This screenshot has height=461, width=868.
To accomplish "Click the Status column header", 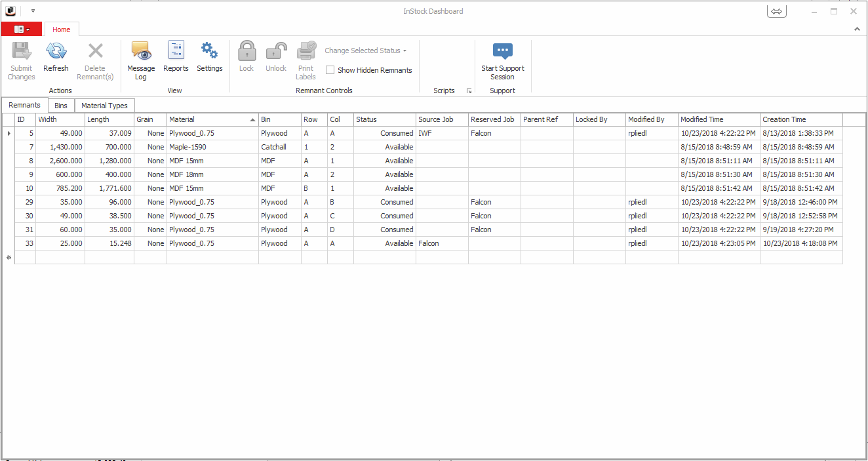I will tap(384, 119).
